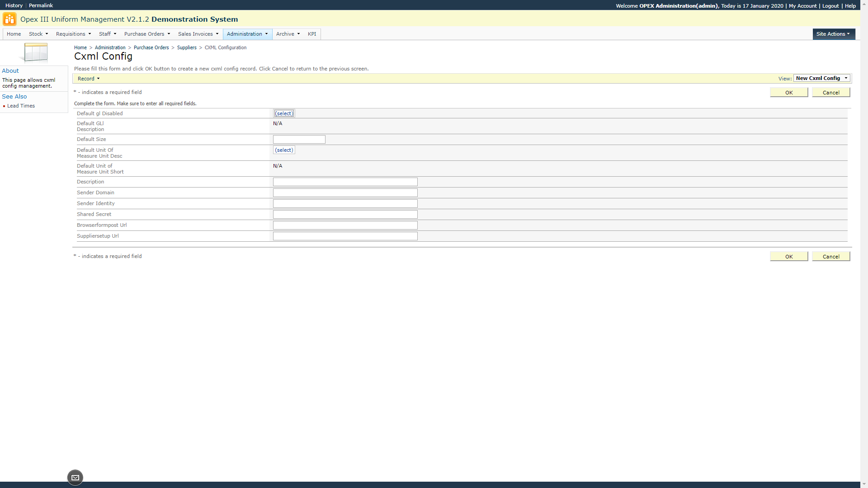
Task: Click the Logout link
Action: click(830, 6)
